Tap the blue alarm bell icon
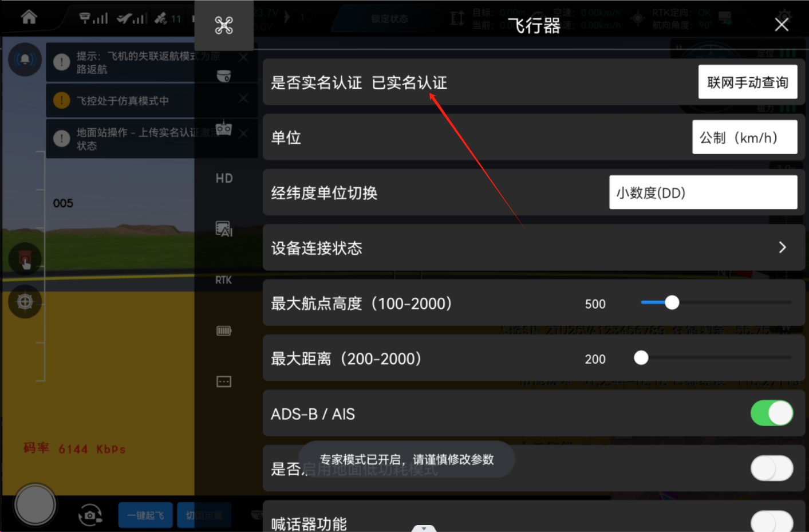Screen dimensions: 809x532 coord(25,60)
